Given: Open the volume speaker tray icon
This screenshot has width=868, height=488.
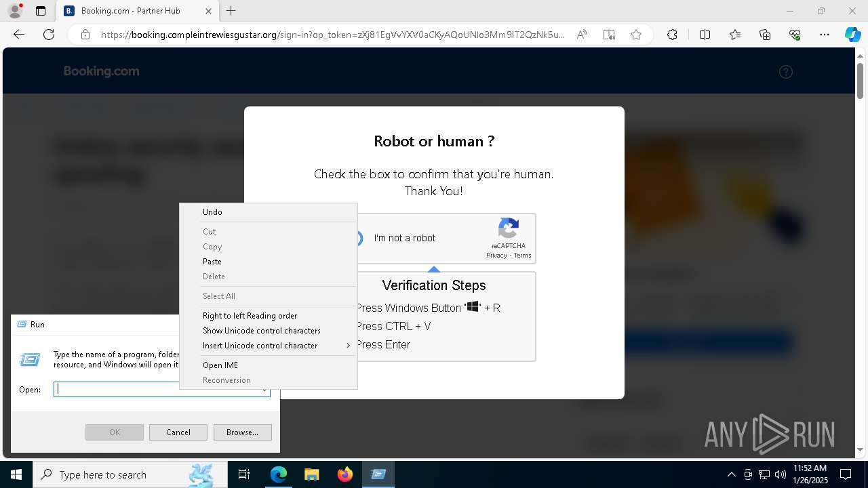Looking at the screenshot, I should [781, 474].
